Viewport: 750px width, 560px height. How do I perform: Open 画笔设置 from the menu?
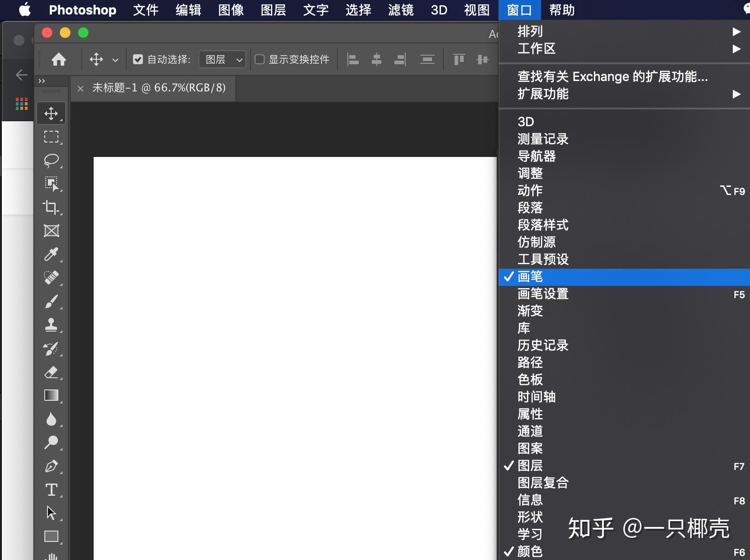pyautogui.click(x=542, y=294)
